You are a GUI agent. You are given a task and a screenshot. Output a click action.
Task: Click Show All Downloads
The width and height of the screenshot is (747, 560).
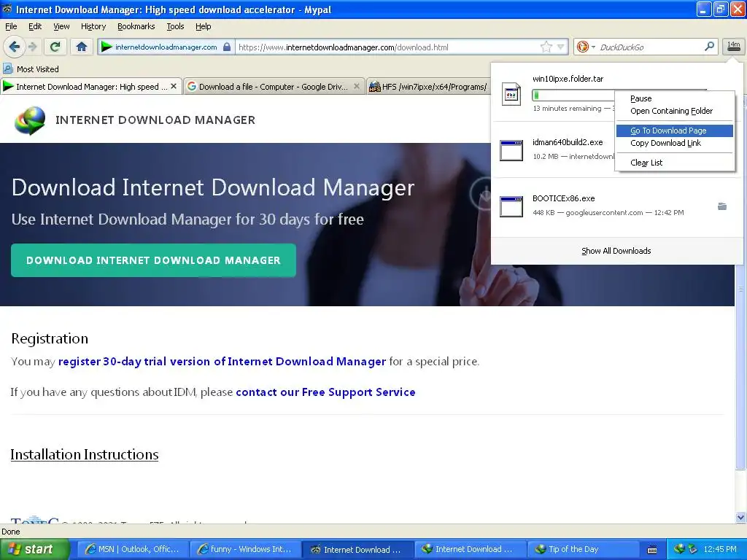pyautogui.click(x=616, y=251)
